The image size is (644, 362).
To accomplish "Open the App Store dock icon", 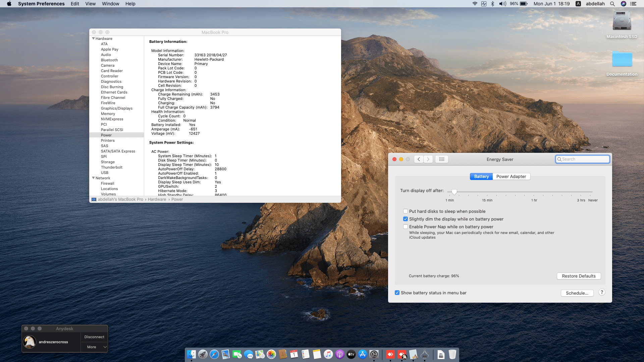I will [362, 354].
